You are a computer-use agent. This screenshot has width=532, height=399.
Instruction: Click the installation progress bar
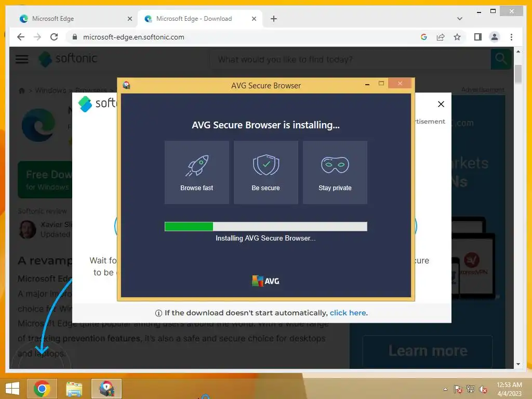[265, 227]
